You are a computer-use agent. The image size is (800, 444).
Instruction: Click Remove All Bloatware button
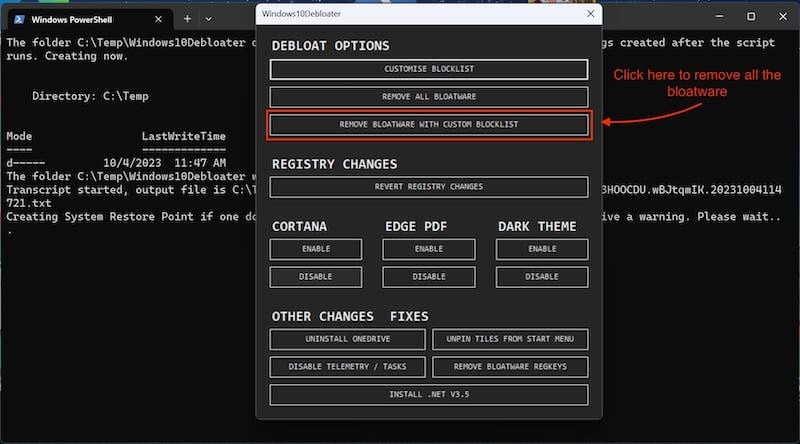429,97
